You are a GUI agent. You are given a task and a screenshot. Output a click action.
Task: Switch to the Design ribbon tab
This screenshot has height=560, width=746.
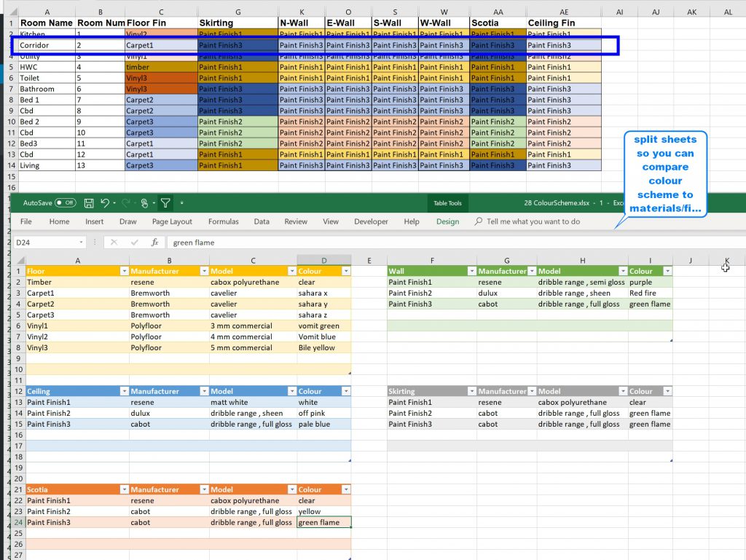point(447,221)
